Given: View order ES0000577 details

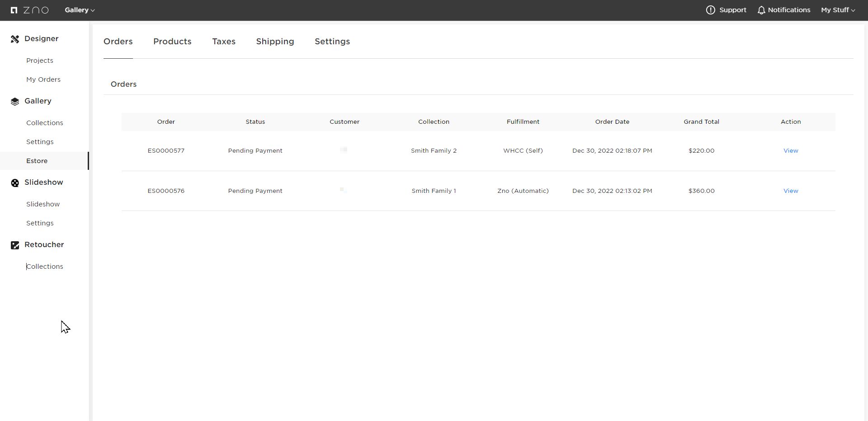Looking at the screenshot, I should coord(791,151).
